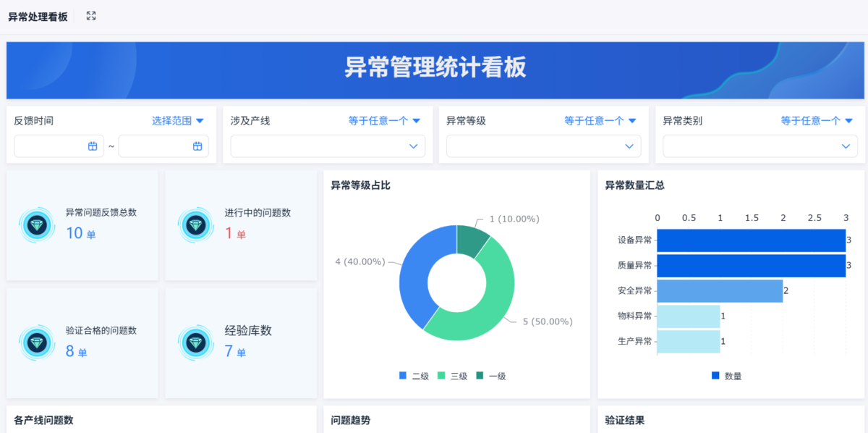Click the diamond icon on 异常问题反馈总数 card
The height and width of the screenshot is (433, 868).
[36, 224]
